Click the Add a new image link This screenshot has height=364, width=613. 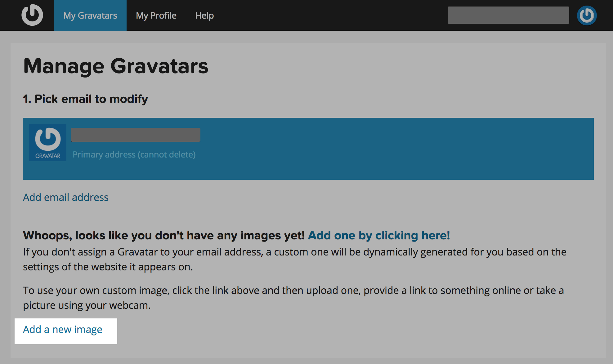(63, 330)
